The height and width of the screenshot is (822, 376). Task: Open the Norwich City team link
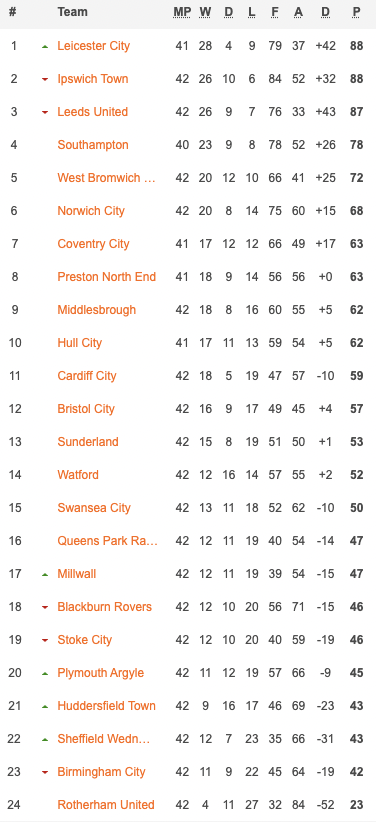tap(91, 211)
